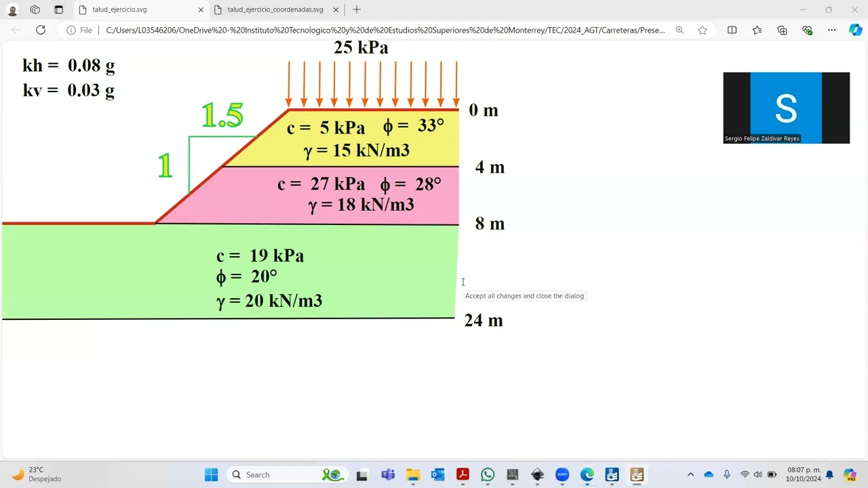The image size is (868, 488).
Task: Click the 25 kPa load label
Action: click(361, 47)
